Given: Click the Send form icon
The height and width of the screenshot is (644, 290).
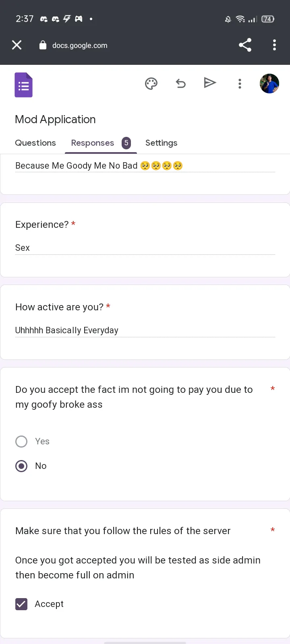Looking at the screenshot, I should 210,83.
